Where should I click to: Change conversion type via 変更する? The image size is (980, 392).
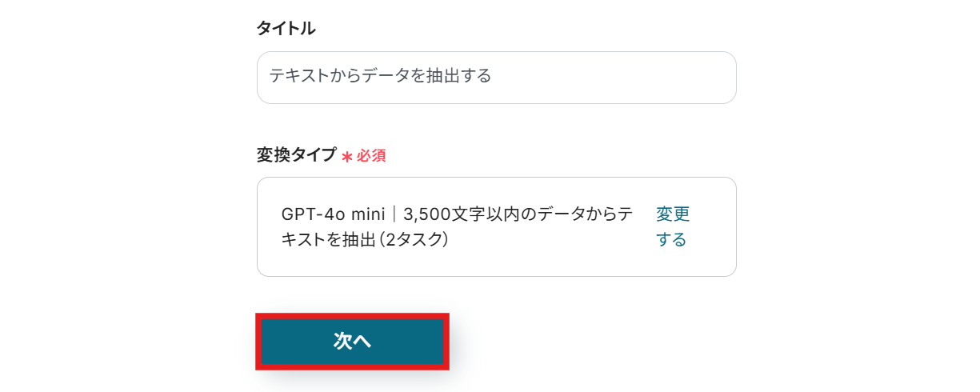673,227
